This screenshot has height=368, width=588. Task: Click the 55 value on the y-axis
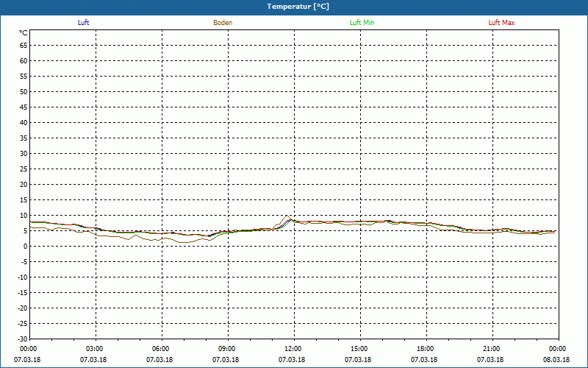(x=24, y=77)
